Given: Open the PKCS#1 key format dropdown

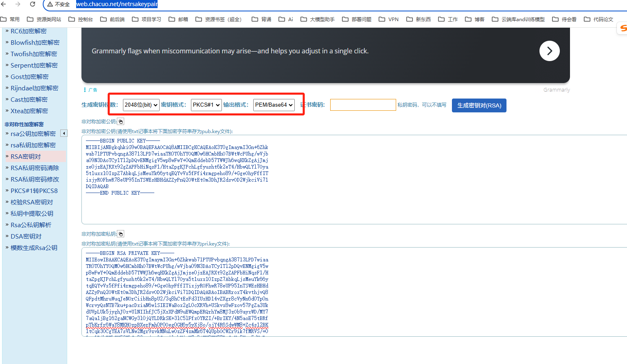Looking at the screenshot, I should (x=206, y=105).
